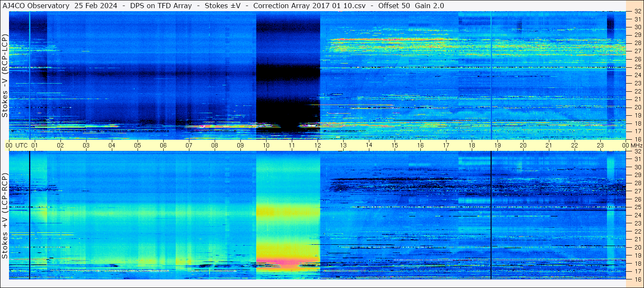Screen dimensions: 644x288
Task: Click the '17' hour tick on time axis
Action: [446, 145]
